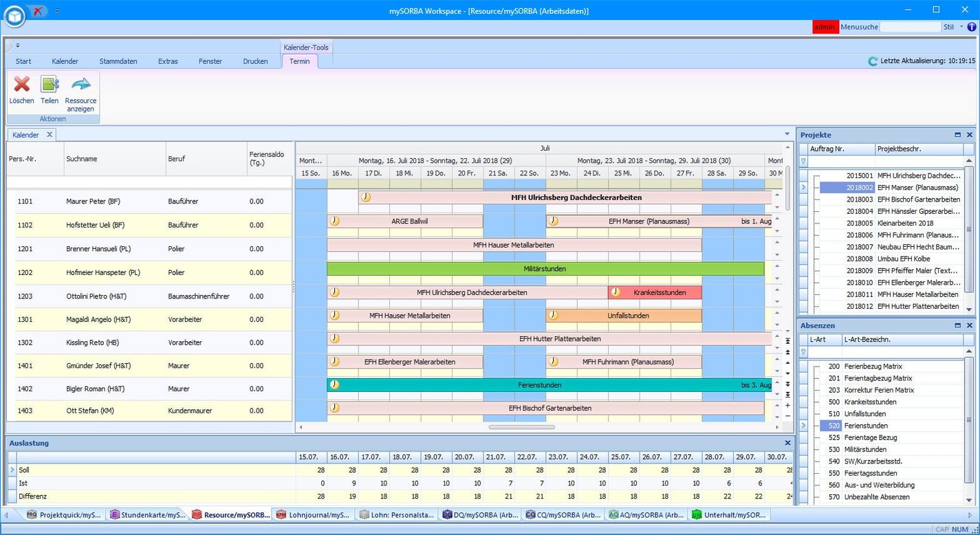The width and height of the screenshot is (980, 535).
Task: Click clock icon on Unfallstunden appointment
Action: 554,315
